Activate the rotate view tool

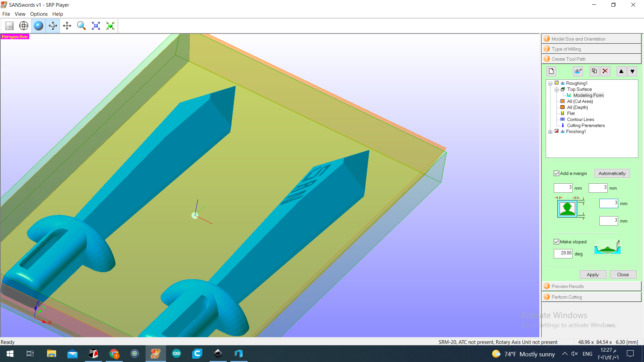[53, 26]
